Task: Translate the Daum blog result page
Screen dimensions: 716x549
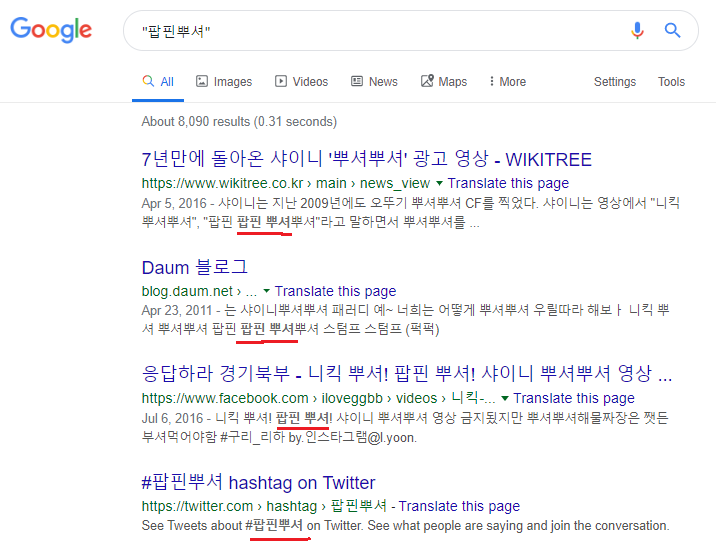Action: 336,291
